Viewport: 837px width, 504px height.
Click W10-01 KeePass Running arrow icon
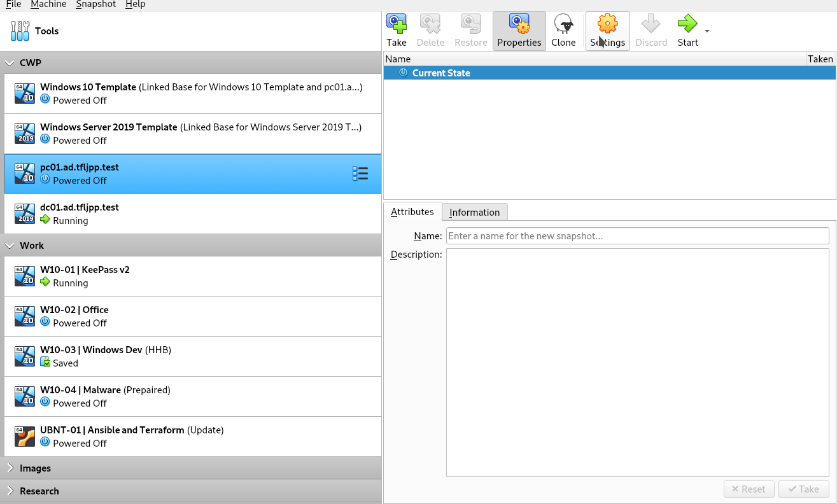coord(45,283)
